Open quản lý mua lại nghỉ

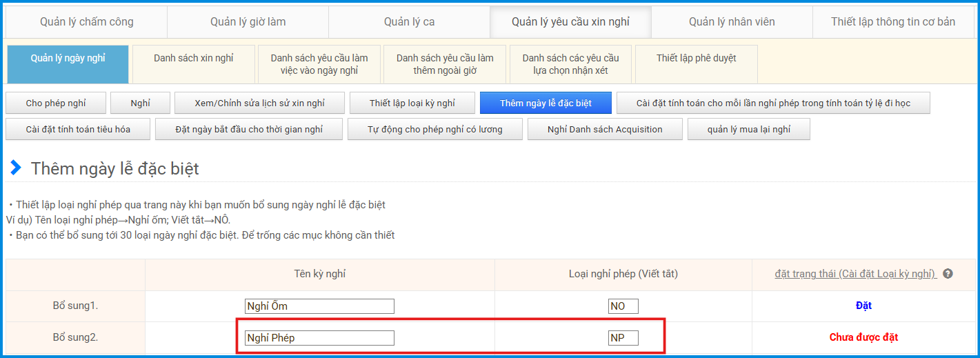748,129
